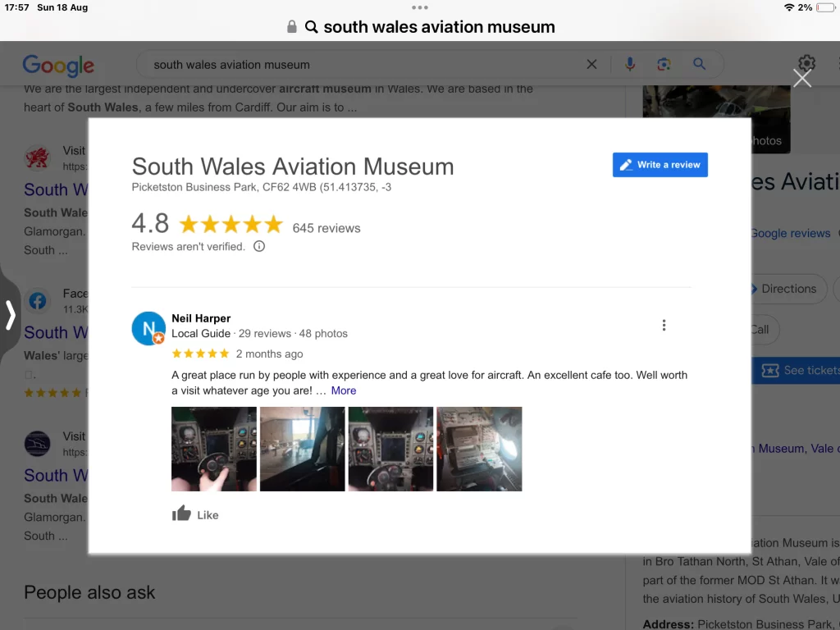Expand review text with More link
Screen dimensions: 840x630
pos(344,390)
